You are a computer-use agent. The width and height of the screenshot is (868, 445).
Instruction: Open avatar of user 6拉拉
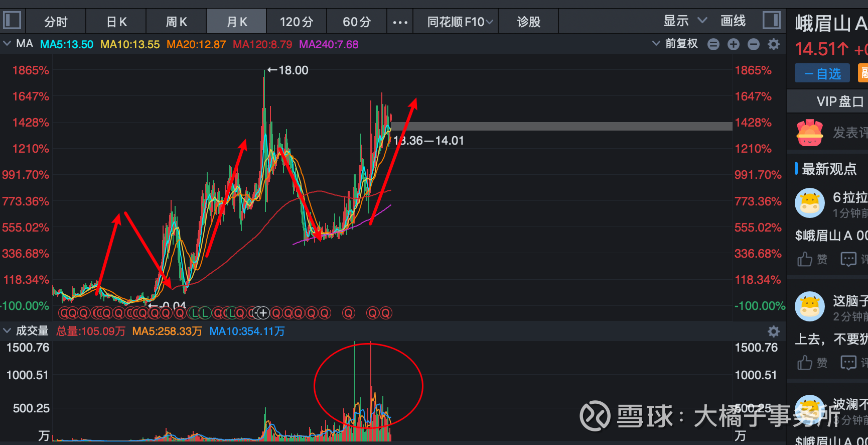click(810, 203)
